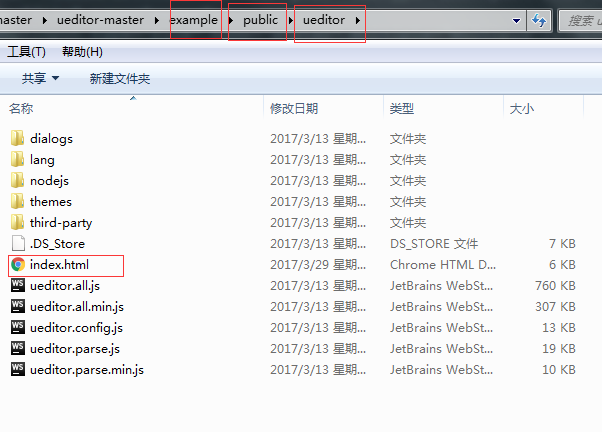Expand the arrow after public breadcrumb
Viewport: 602px width, 432px height.
[291, 20]
